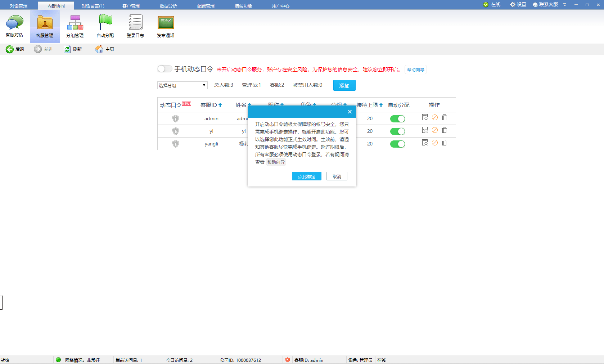The height and width of the screenshot is (364, 604).
Task: Open details icon for yangli row
Action: pos(425,143)
